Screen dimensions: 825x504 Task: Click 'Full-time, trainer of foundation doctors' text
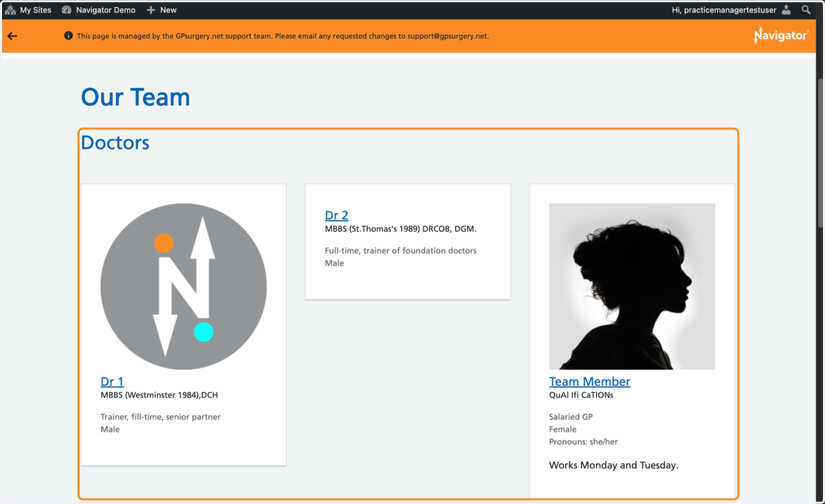[400, 250]
